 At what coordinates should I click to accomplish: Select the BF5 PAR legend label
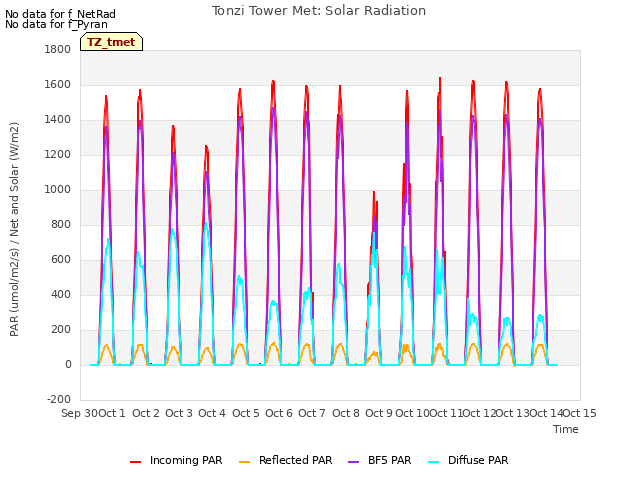pyautogui.click(x=389, y=460)
